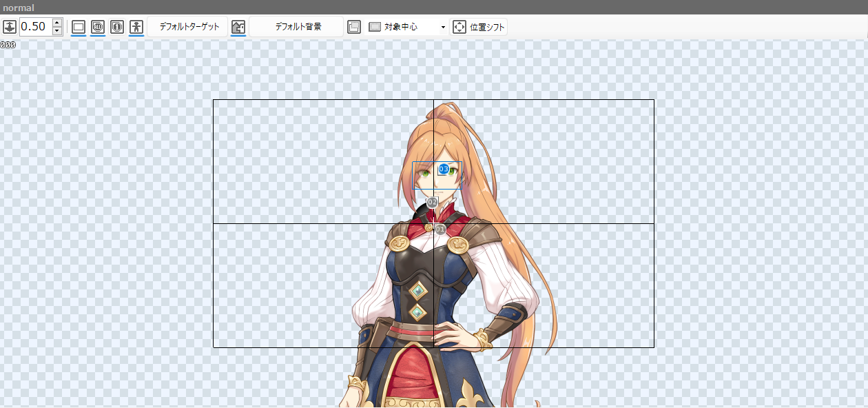Click the normal title bar label
This screenshot has height=408, width=868.
tap(19, 8)
